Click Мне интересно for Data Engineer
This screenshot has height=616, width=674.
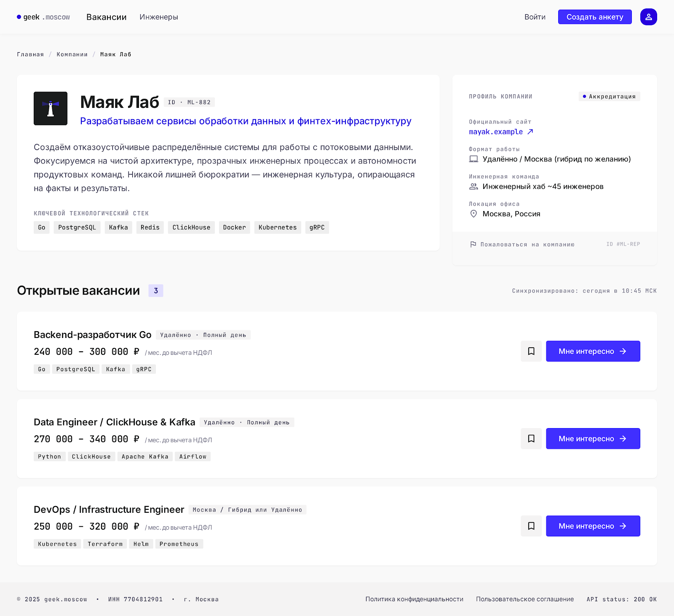pos(593,439)
